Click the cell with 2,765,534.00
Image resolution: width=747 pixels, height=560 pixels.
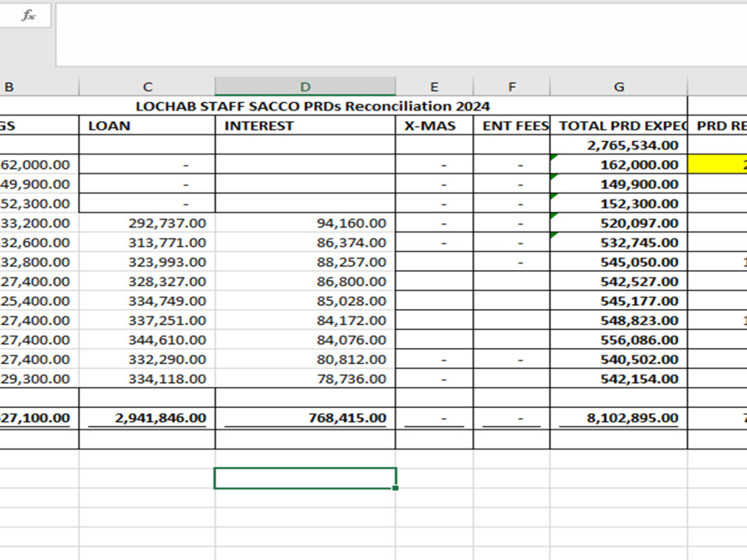pyautogui.click(x=619, y=145)
